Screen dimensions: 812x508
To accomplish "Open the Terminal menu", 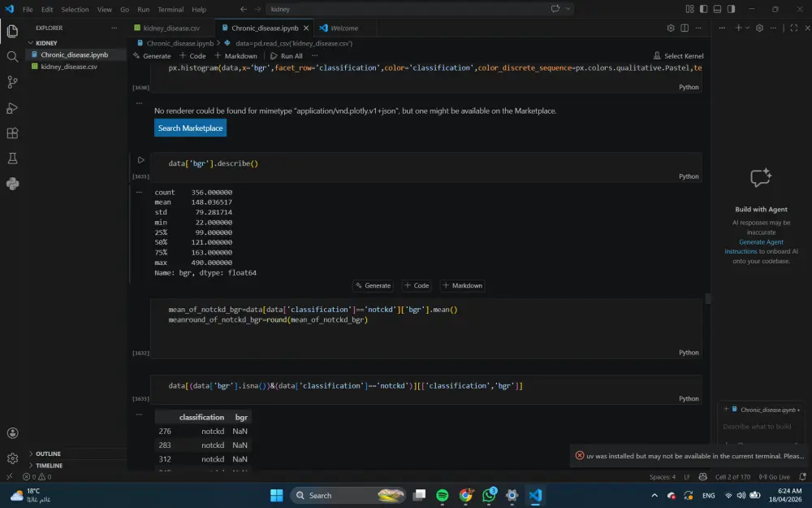I will click(170, 9).
